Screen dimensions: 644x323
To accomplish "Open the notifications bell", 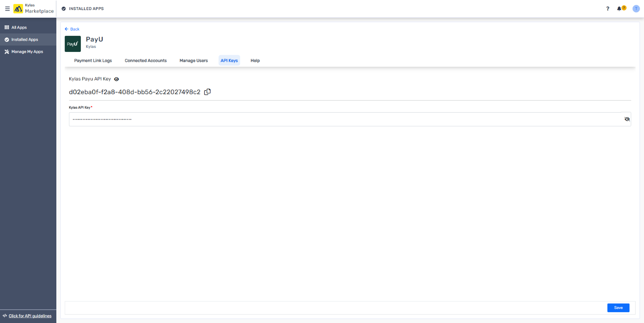I will pos(619,8).
